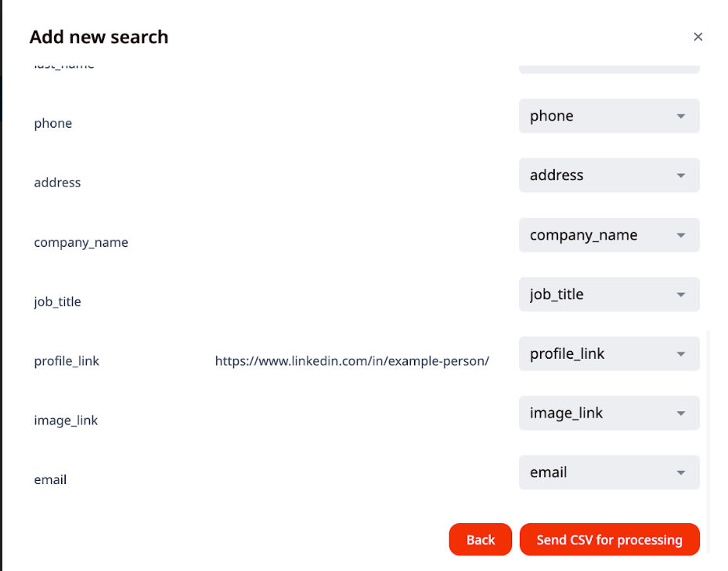Open the image_link mapping dropdown

(609, 413)
